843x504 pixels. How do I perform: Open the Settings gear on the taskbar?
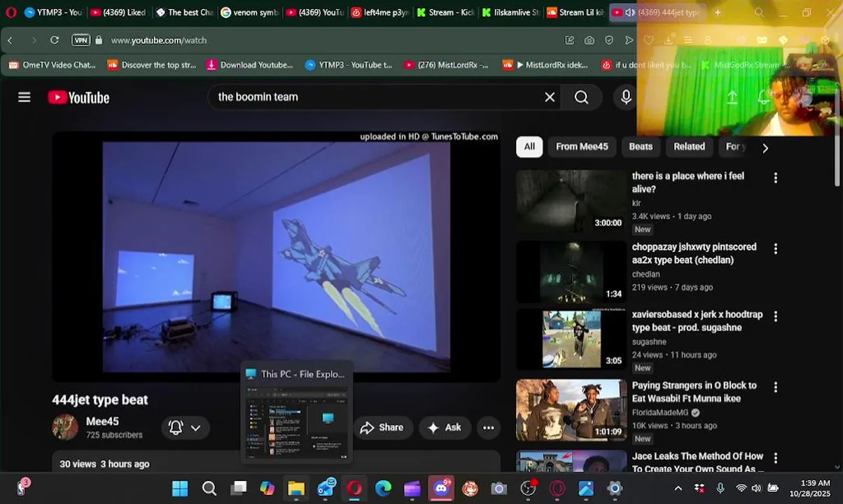[615, 489]
